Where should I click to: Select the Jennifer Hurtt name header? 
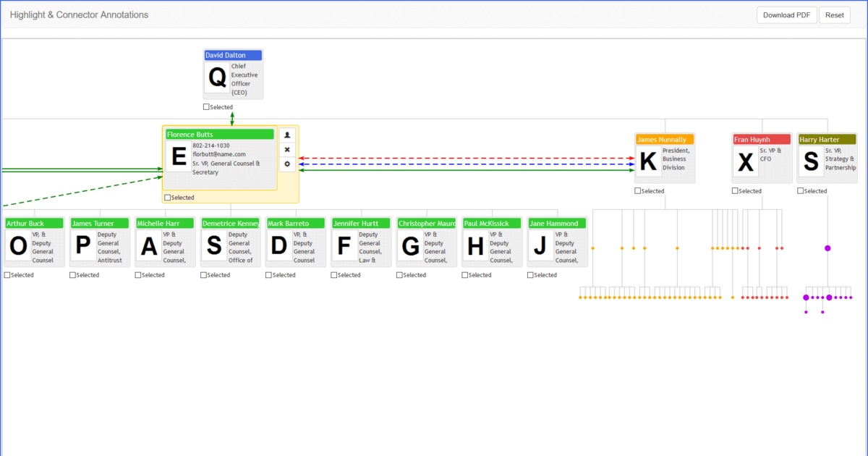pos(361,224)
